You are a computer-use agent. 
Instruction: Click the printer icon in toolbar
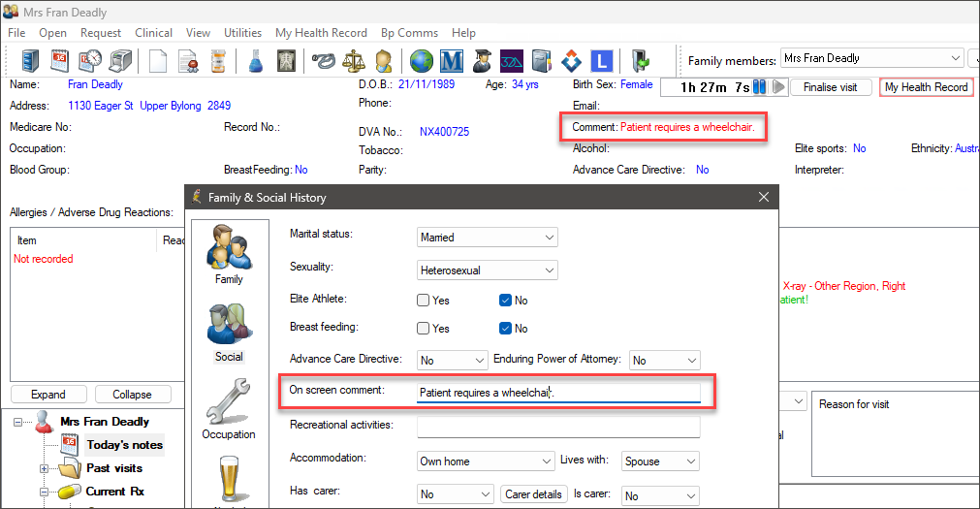click(x=120, y=61)
